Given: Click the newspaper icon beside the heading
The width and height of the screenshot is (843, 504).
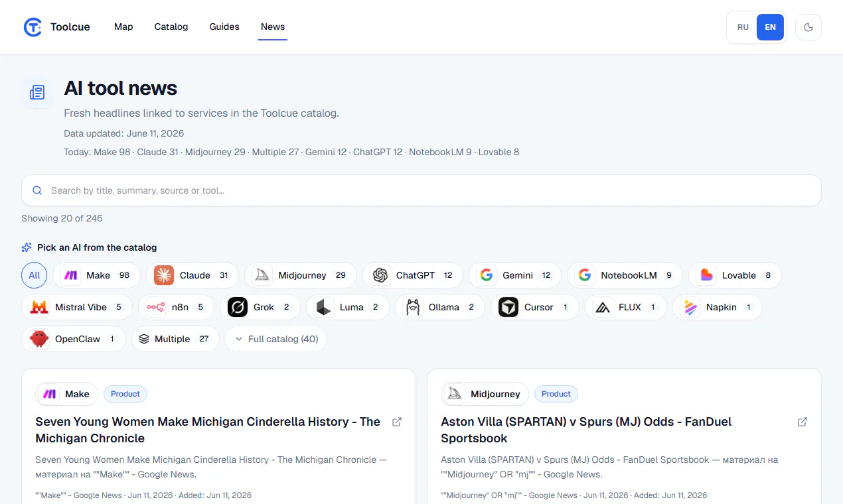Looking at the screenshot, I should tap(37, 92).
